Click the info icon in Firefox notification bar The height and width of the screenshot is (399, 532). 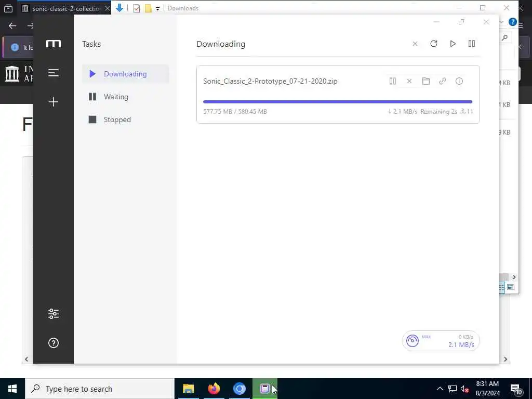(x=15, y=47)
